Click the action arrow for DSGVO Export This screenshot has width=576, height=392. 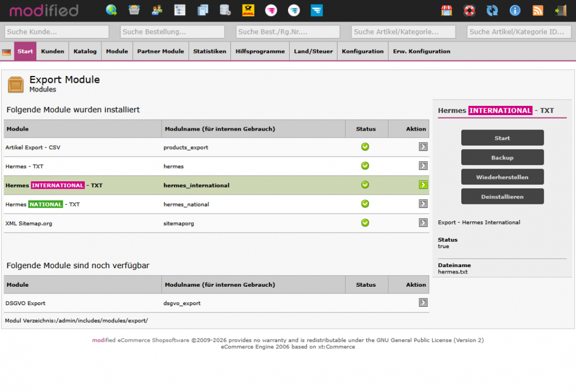pos(423,303)
